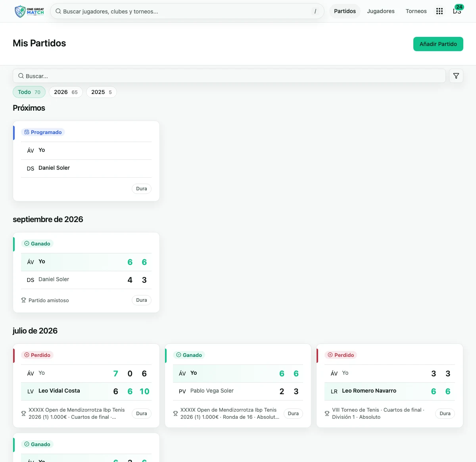Click the magnifier icon in the "Buscar..." field
The image size is (476, 462).
pyautogui.click(x=21, y=76)
